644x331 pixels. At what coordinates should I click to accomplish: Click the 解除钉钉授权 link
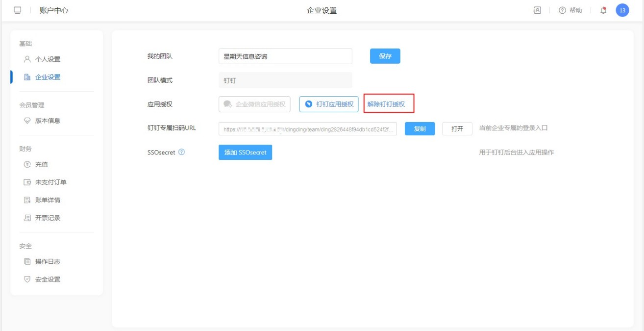[386, 104]
